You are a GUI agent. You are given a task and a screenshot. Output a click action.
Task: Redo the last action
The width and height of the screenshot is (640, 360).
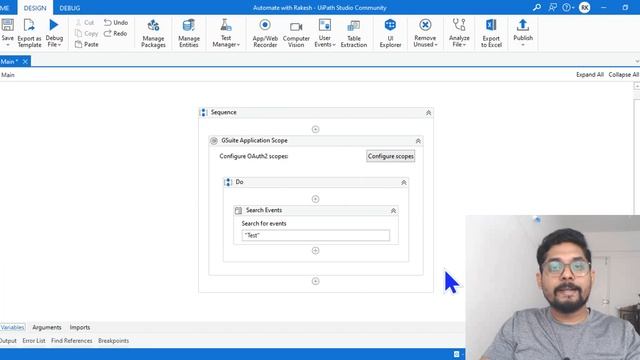click(x=116, y=33)
